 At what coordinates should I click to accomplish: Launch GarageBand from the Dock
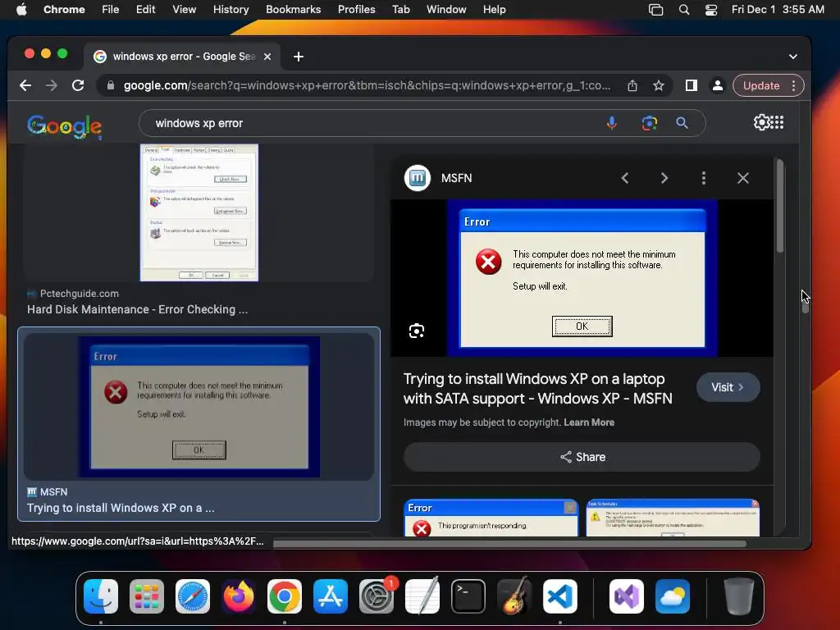coord(514,596)
